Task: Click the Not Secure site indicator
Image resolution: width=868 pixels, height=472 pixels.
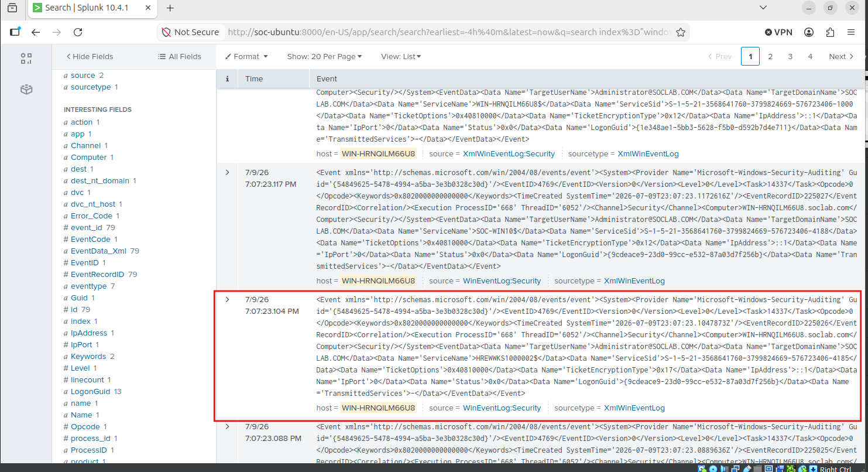Action: [x=190, y=32]
